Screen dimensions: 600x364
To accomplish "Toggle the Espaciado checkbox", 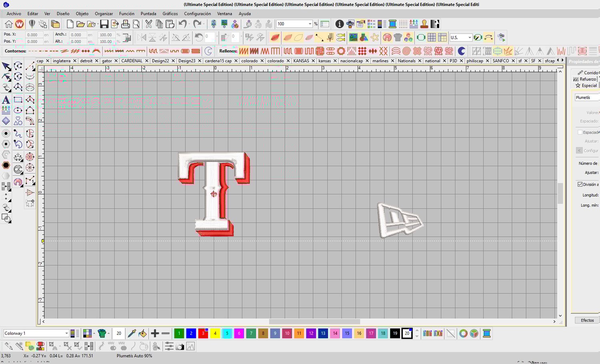I will click(x=580, y=132).
